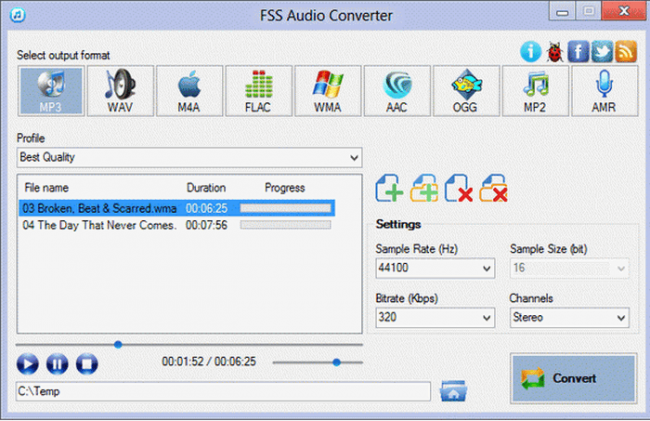Click the playback position slider thumb

click(118, 344)
